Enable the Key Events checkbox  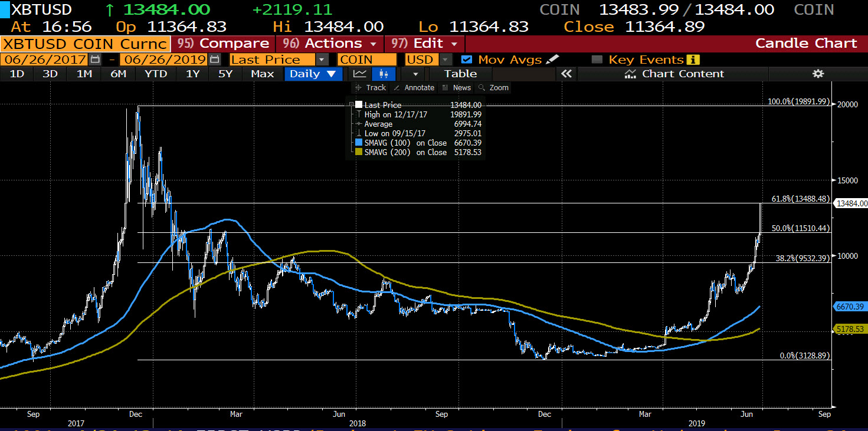pos(597,60)
